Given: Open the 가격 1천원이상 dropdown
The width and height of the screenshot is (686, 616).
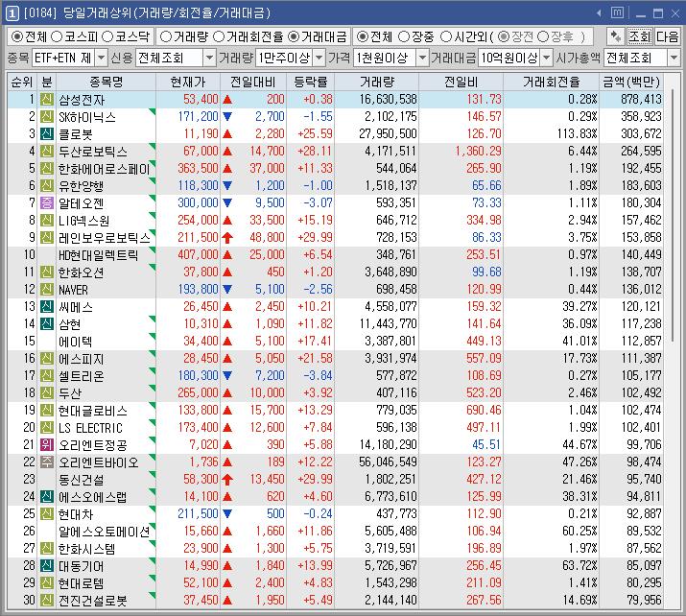Looking at the screenshot, I should tap(422, 58).
